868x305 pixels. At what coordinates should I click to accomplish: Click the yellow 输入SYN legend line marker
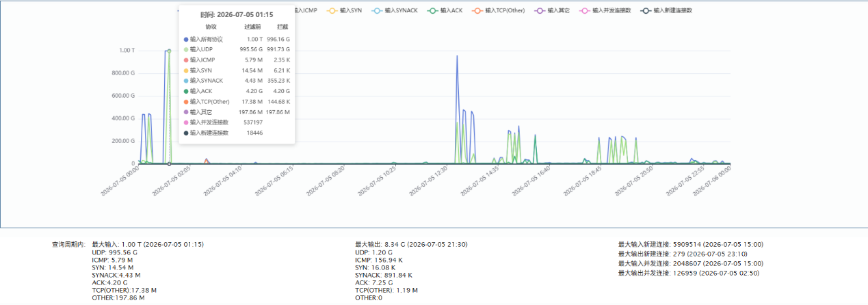tap(332, 11)
